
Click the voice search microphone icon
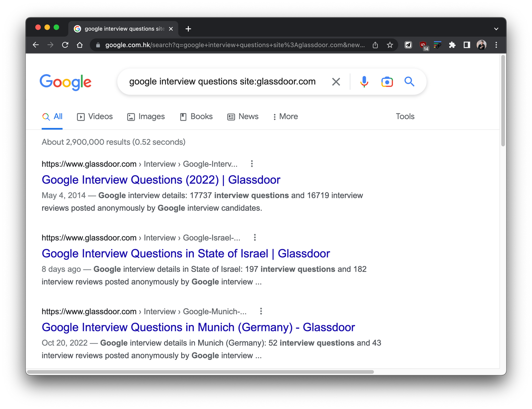pos(364,82)
